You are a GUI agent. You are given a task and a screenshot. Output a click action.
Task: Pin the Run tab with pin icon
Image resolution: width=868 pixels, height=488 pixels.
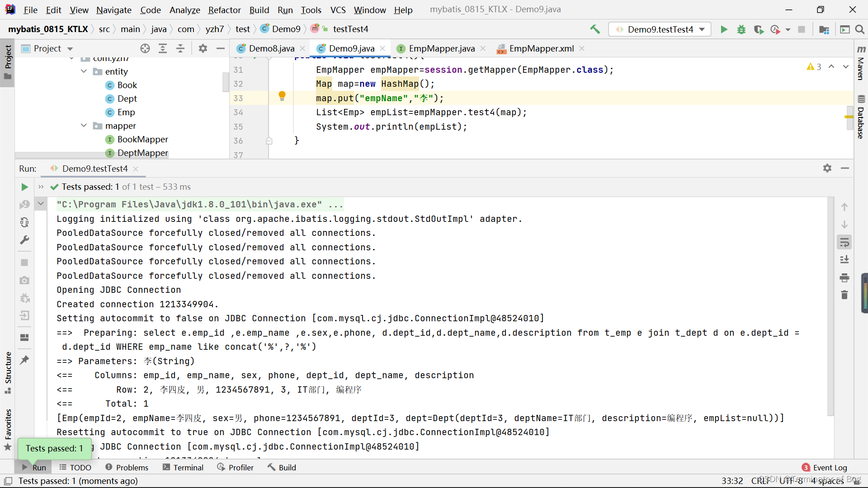pyautogui.click(x=24, y=360)
